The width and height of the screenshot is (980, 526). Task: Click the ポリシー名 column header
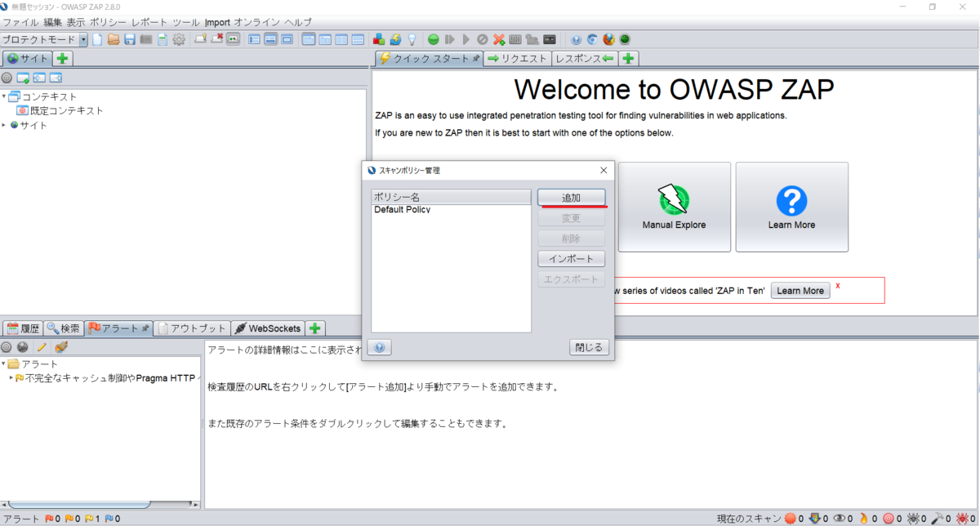pos(451,197)
